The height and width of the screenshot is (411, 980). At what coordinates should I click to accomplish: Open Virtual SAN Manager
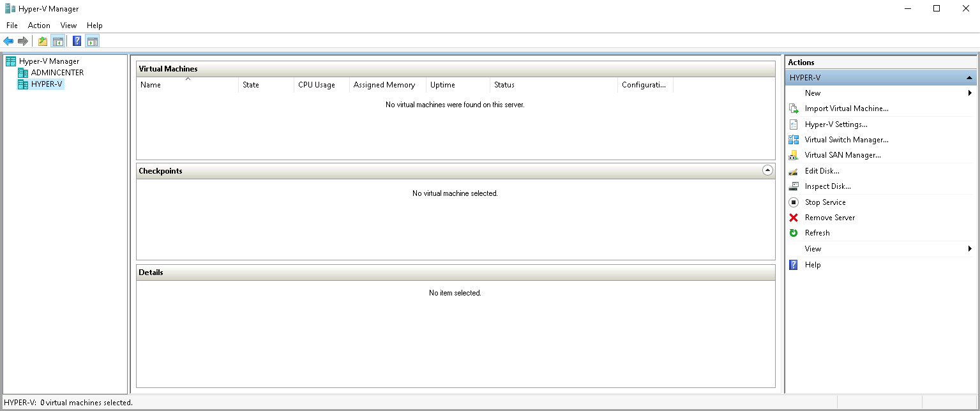coord(842,155)
